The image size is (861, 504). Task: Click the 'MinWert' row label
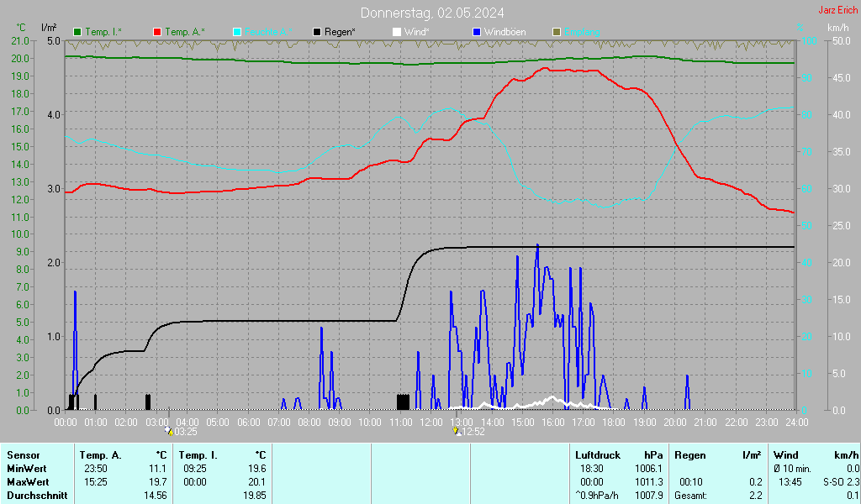tap(27, 469)
